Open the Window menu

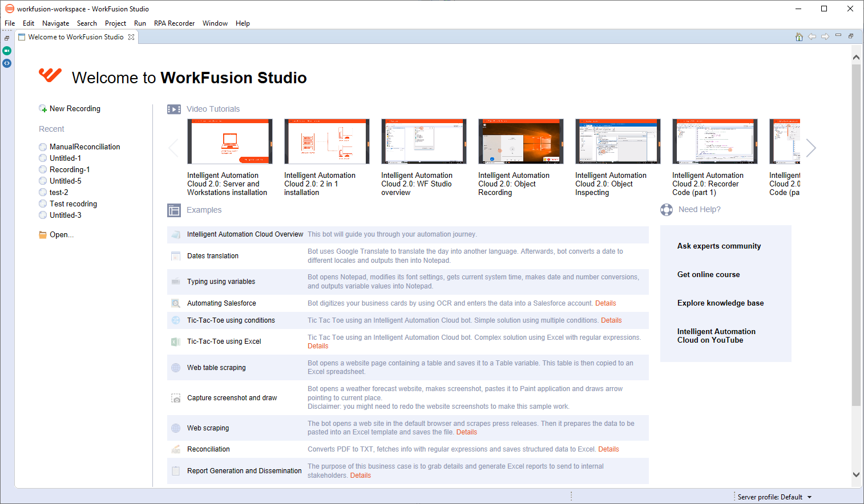point(215,23)
